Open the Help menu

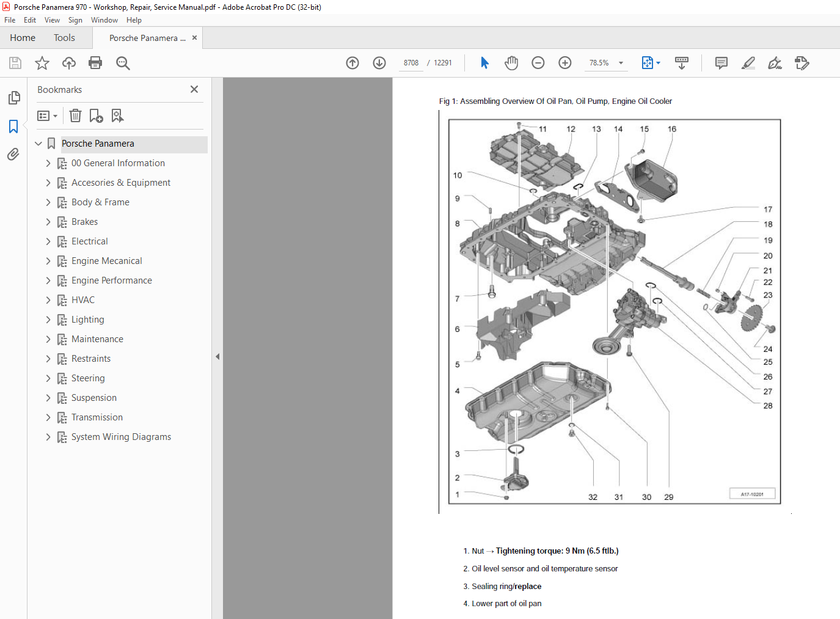pos(134,20)
